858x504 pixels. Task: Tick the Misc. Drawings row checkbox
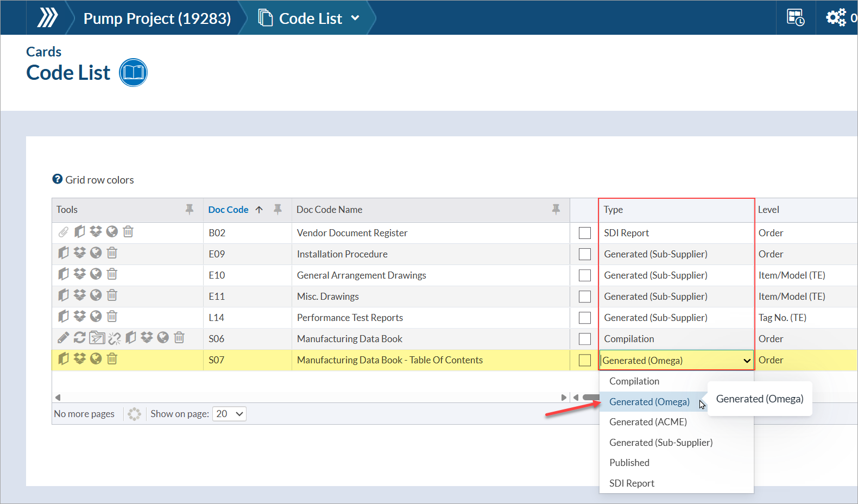585,297
